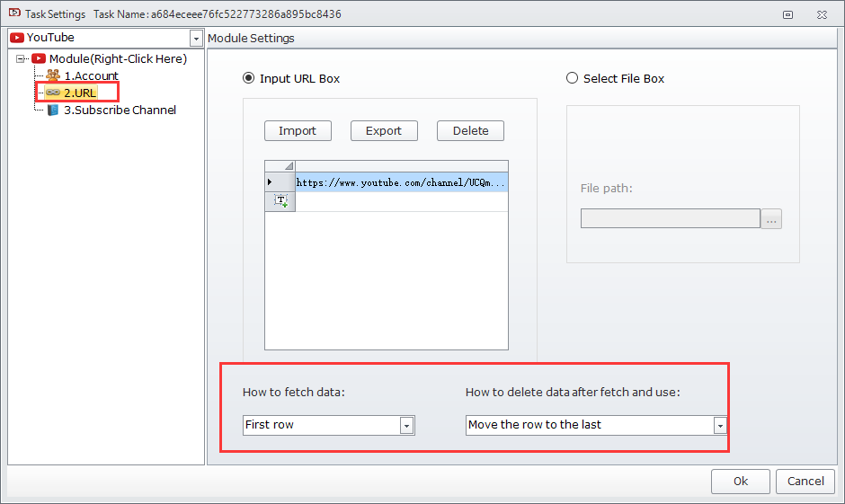The image size is (845, 504).
Task: Select the 3.Subscribe Channel tree item
Action: [x=120, y=110]
